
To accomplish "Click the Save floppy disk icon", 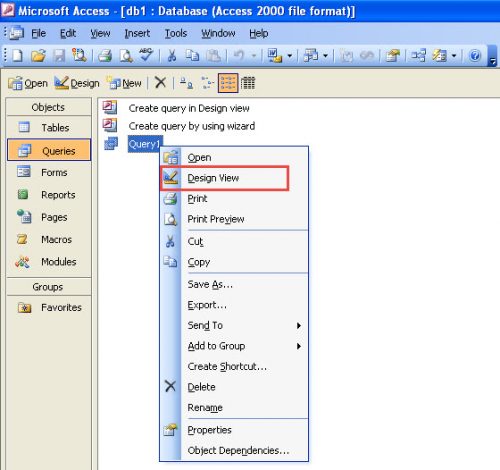I will (59, 55).
